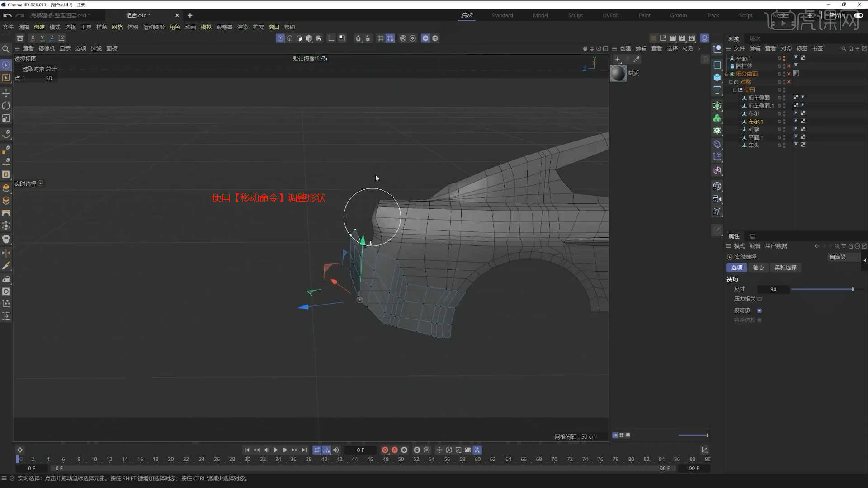Toggle X axis lock

33,38
